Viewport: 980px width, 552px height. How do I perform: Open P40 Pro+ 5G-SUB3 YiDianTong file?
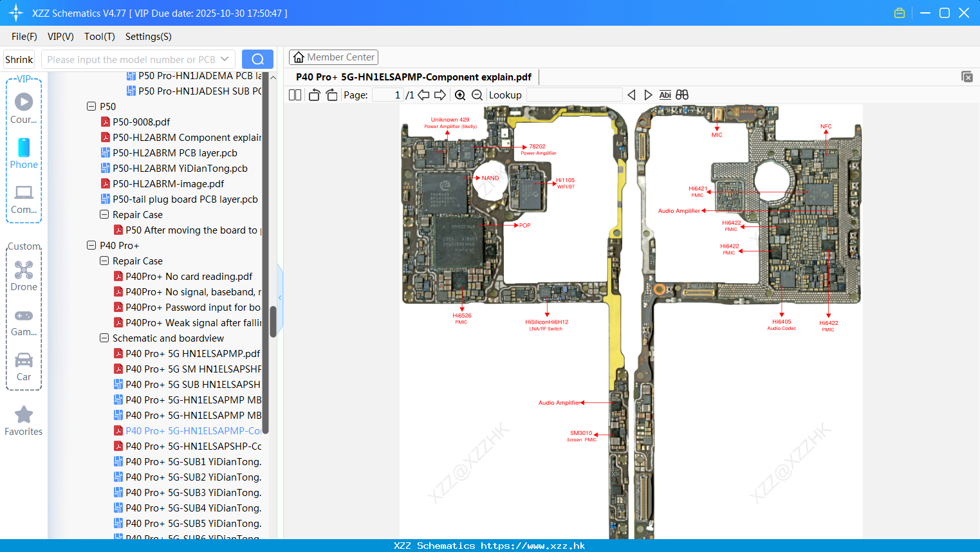coord(188,492)
